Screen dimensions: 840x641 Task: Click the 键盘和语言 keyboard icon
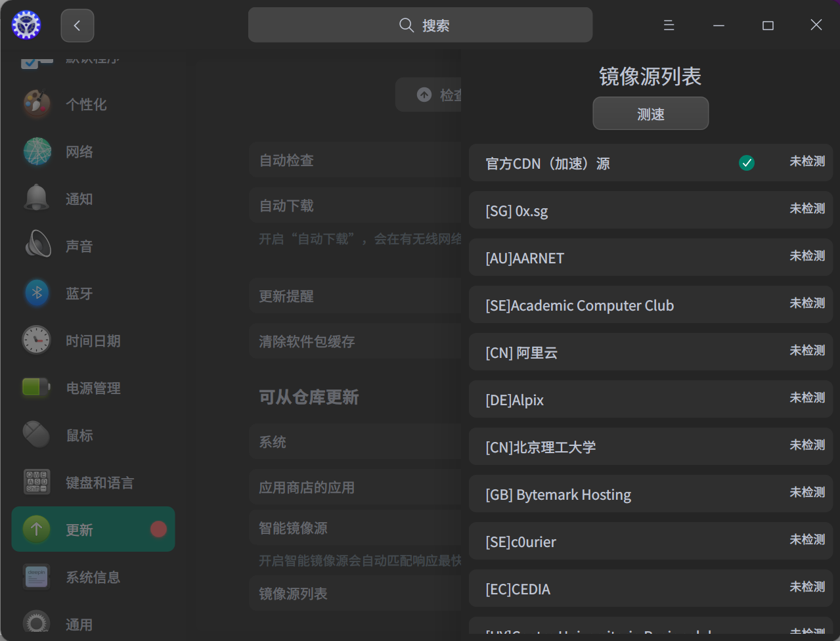coord(37,482)
